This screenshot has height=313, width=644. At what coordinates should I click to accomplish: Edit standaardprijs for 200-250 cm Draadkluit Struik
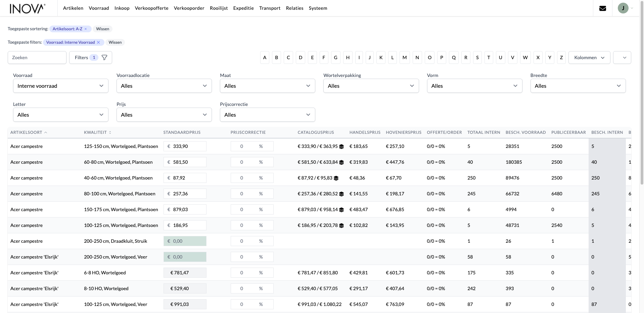185,241
